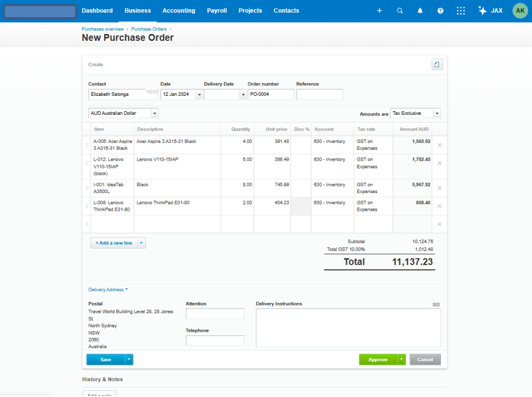Open the AUD Australian Dollar currency dropdown
The width and height of the screenshot is (532, 397).
(155, 113)
